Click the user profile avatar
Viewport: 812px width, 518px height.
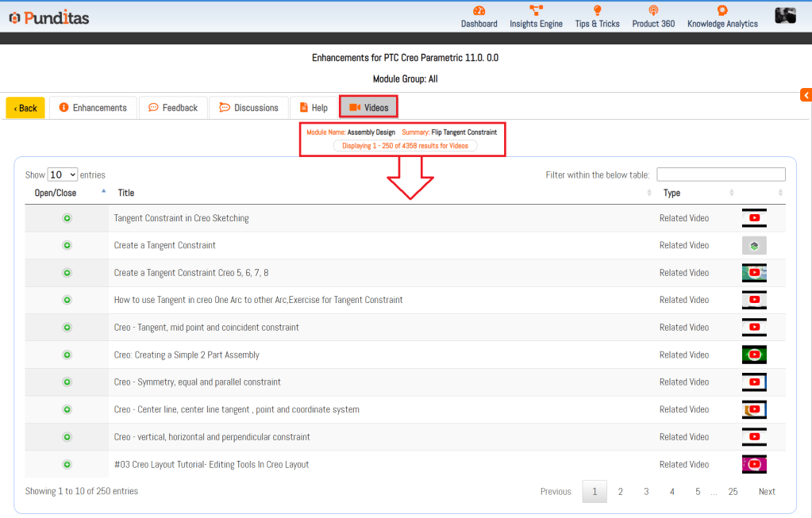tap(785, 15)
